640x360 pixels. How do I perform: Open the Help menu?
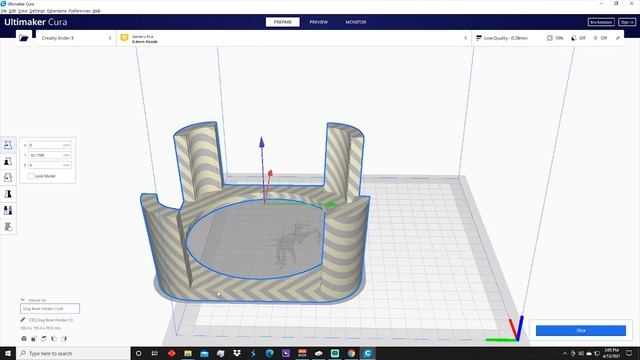96,11
